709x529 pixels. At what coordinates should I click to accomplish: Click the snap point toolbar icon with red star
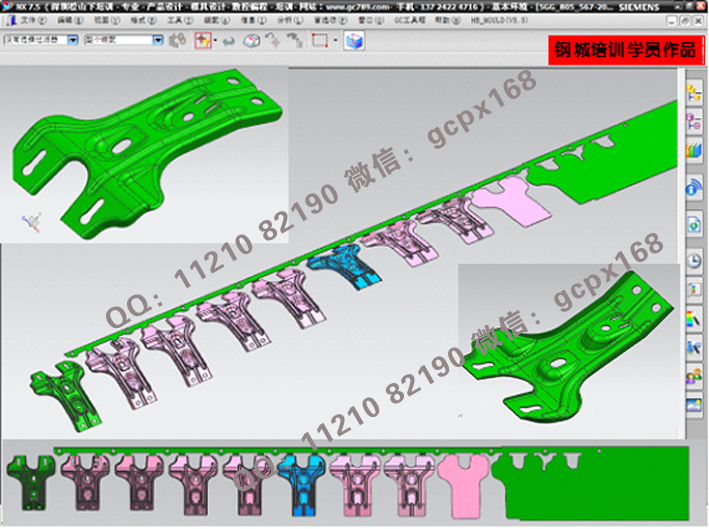[x=202, y=41]
